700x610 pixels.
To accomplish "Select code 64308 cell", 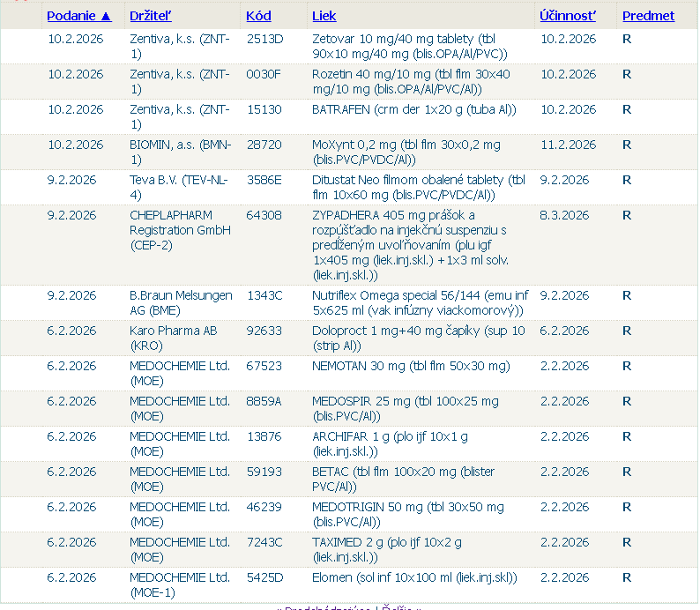I will [264, 216].
